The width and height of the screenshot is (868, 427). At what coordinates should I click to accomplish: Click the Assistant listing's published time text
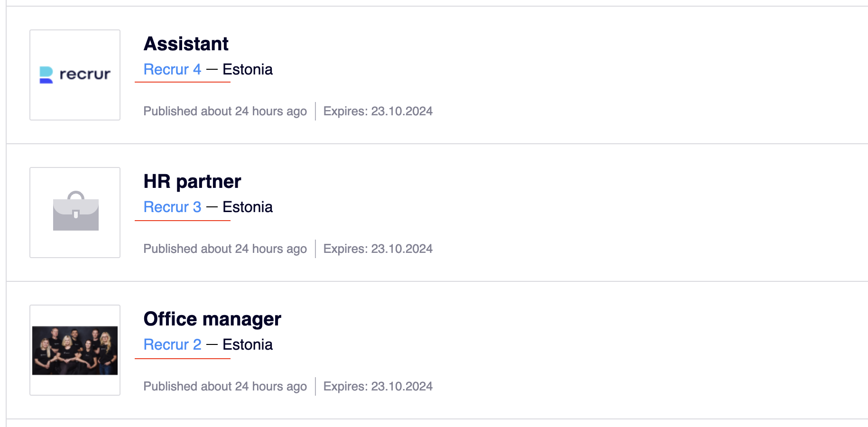(225, 111)
